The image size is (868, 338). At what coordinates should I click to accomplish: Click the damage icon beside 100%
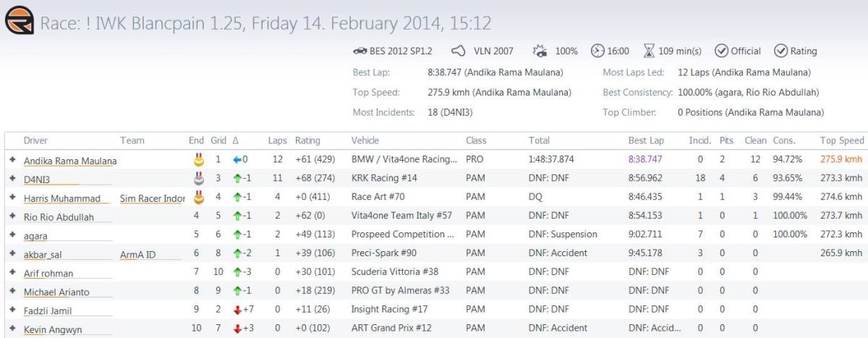coord(540,51)
